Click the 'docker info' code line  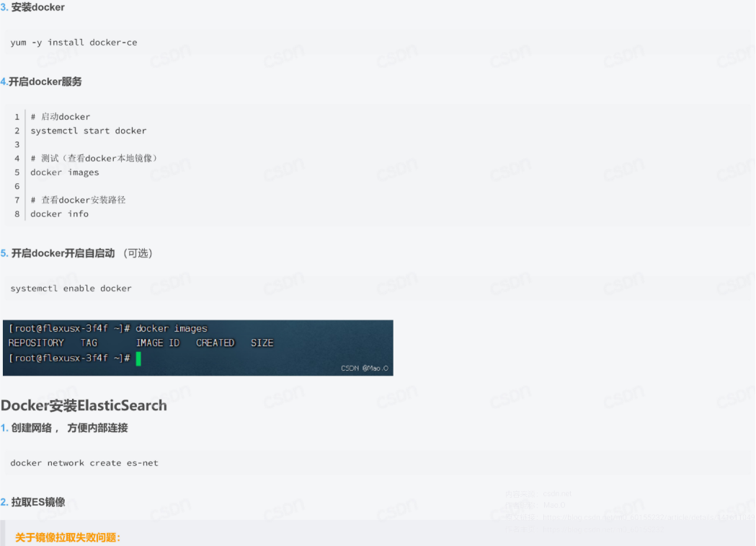(59, 213)
